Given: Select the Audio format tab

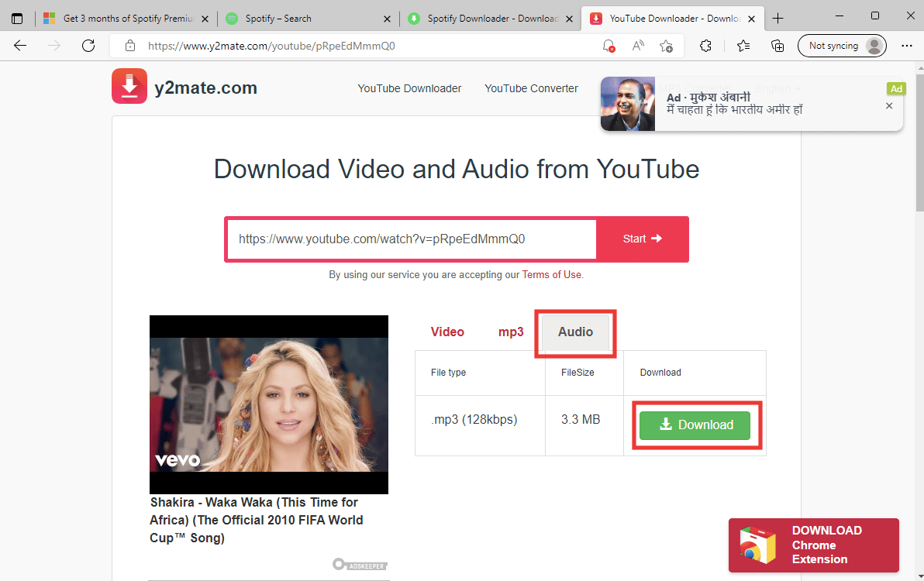Looking at the screenshot, I should [576, 332].
